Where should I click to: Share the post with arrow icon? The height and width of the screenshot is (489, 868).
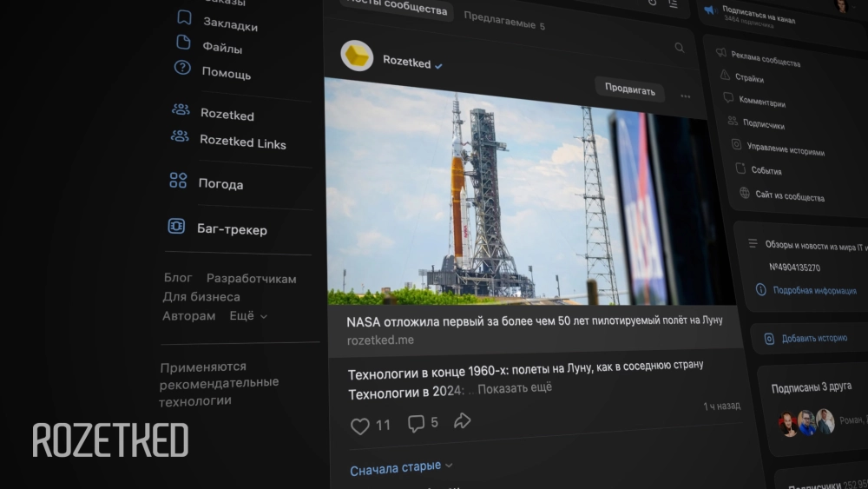click(x=463, y=421)
